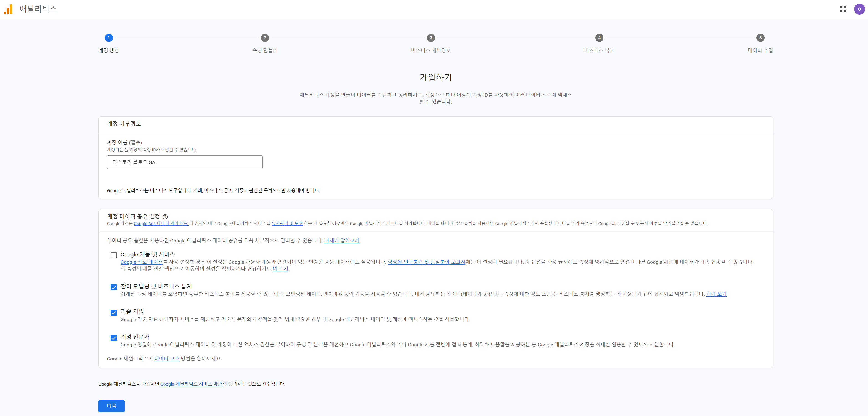Open Google Ads 데이터 처리 약관 link
Image resolution: width=868 pixels, height=416 pixels.
161,223
